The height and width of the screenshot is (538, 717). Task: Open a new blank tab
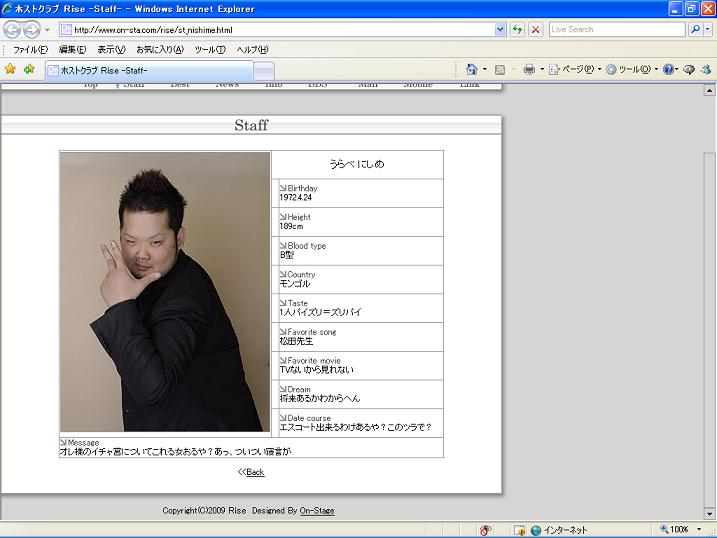(264, 71)
